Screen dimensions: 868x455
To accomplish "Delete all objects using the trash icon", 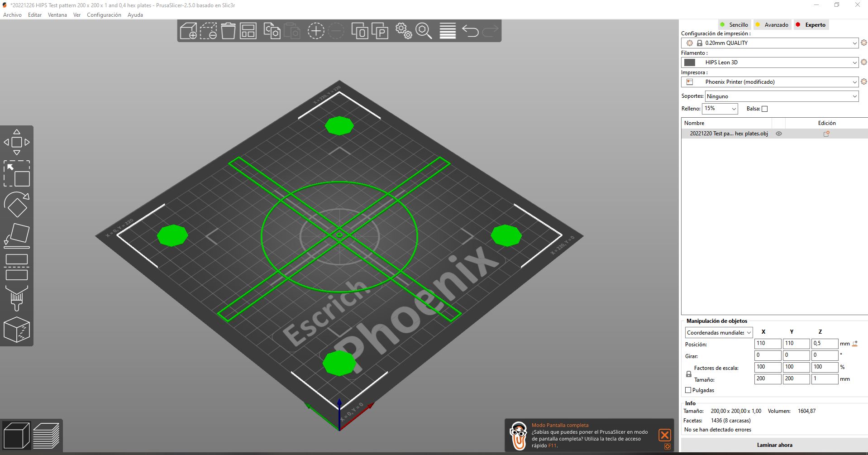I will click(229, 31).
